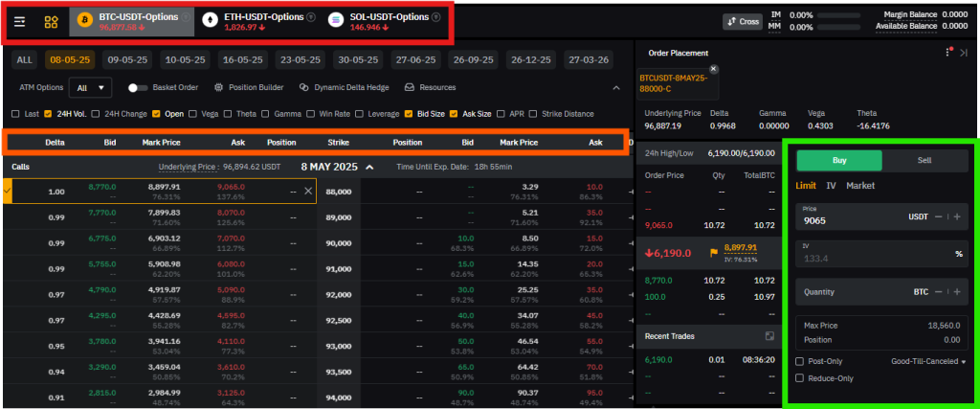Click the 9,065.0 ask in order book
The height and width of the screenshot is (409, 980).
coord(659,224)
